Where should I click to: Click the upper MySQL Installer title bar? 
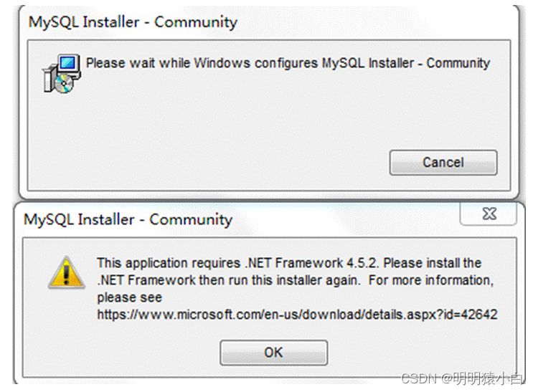point(133,21)
